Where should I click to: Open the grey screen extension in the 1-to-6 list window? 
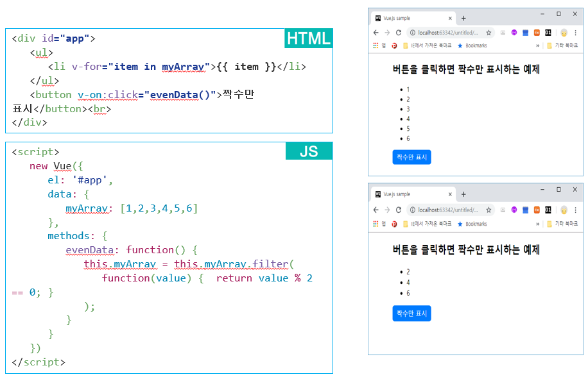coord(503,33)
